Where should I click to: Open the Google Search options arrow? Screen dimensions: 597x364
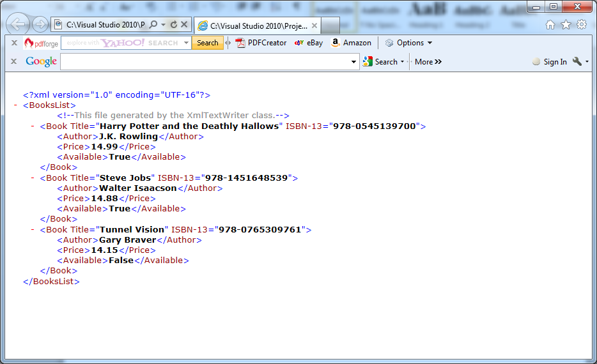403,61
